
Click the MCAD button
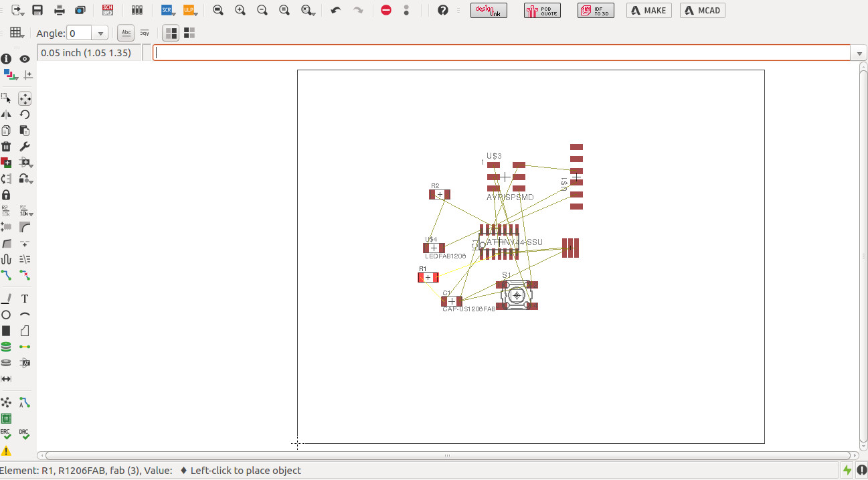pyautogui.click(x=703, y=10)
